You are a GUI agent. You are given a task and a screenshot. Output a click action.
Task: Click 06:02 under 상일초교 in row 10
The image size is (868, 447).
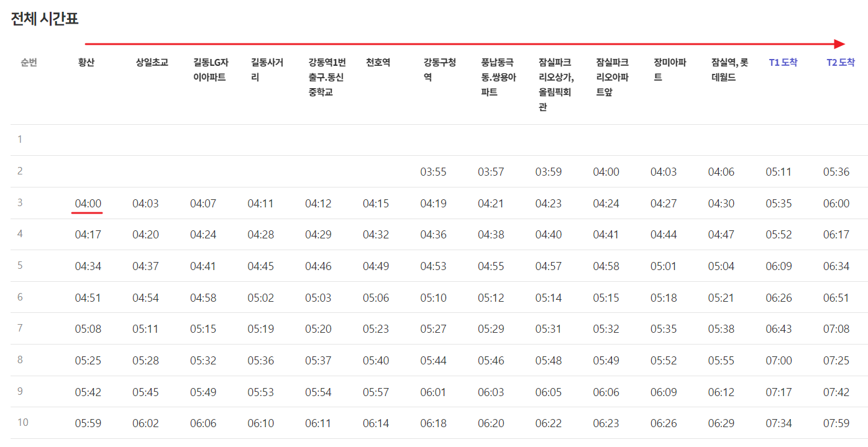click(145, 423)
